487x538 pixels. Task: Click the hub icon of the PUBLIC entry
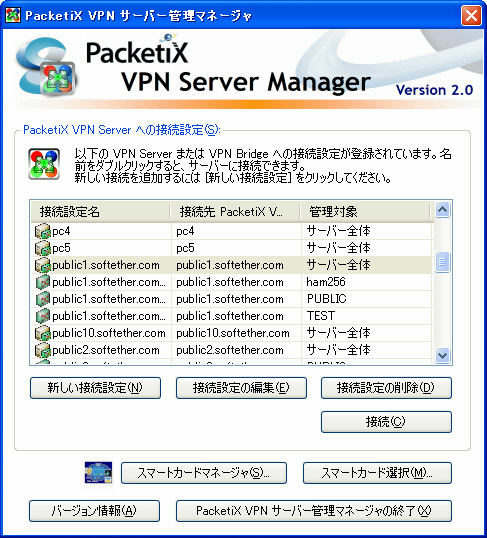(43, 299)
